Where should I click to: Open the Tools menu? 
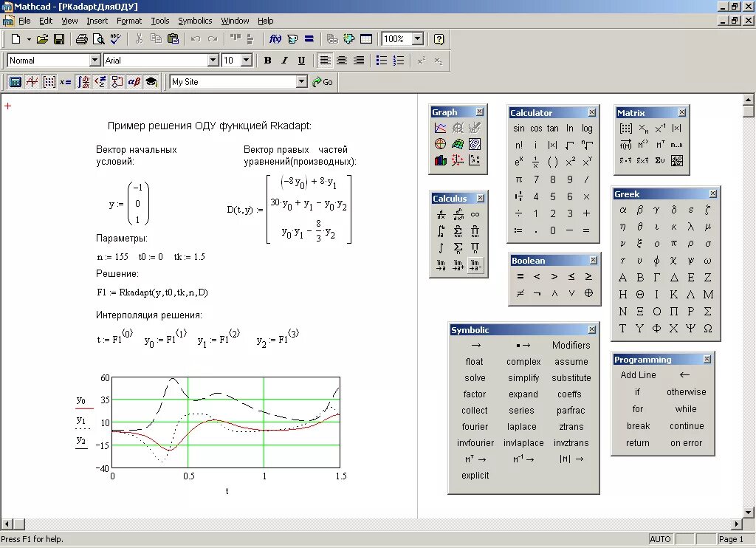pyautogui.click(x=160, y=21)
